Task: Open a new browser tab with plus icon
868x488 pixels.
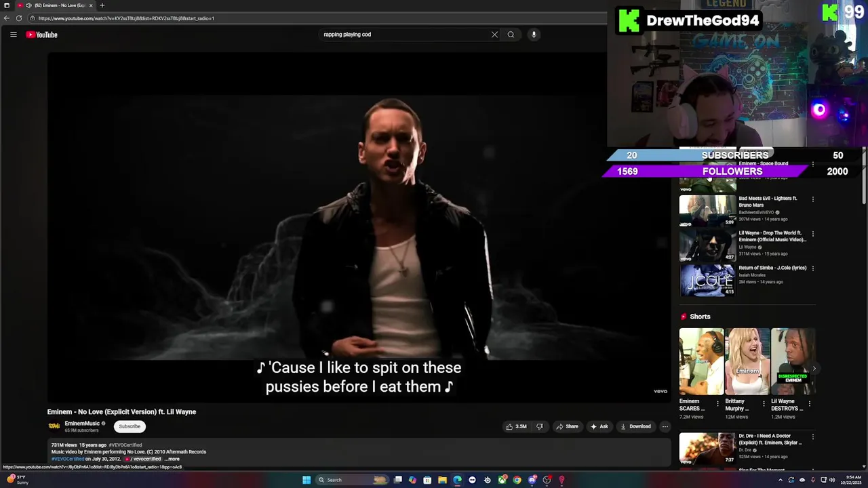Action: 102,5
